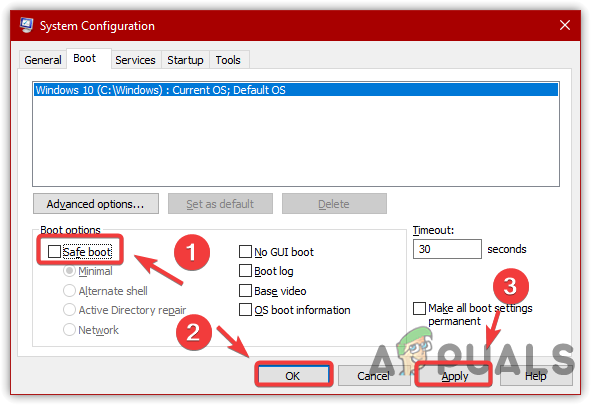The height and width of the screenshot is (405, 591).
Task: Toggle OS boot information checkbox
Action: [x=245, y=310]
